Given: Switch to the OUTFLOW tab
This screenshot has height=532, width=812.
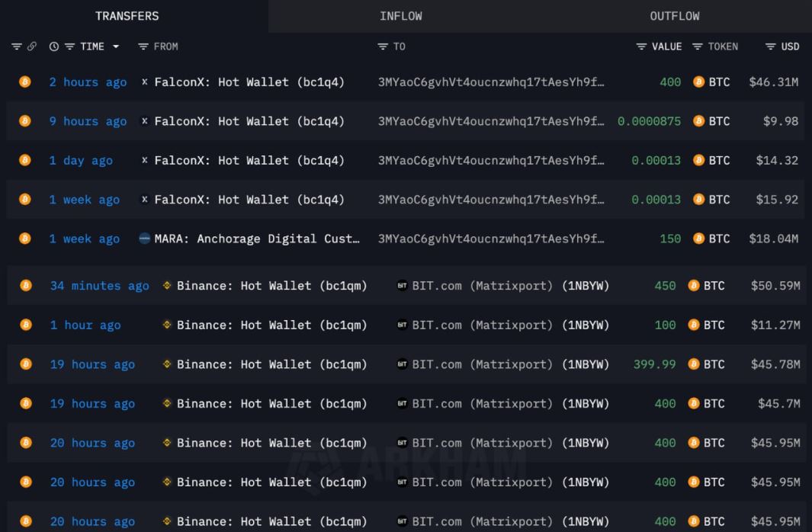Looking at the screenshot, I should 674,15.
